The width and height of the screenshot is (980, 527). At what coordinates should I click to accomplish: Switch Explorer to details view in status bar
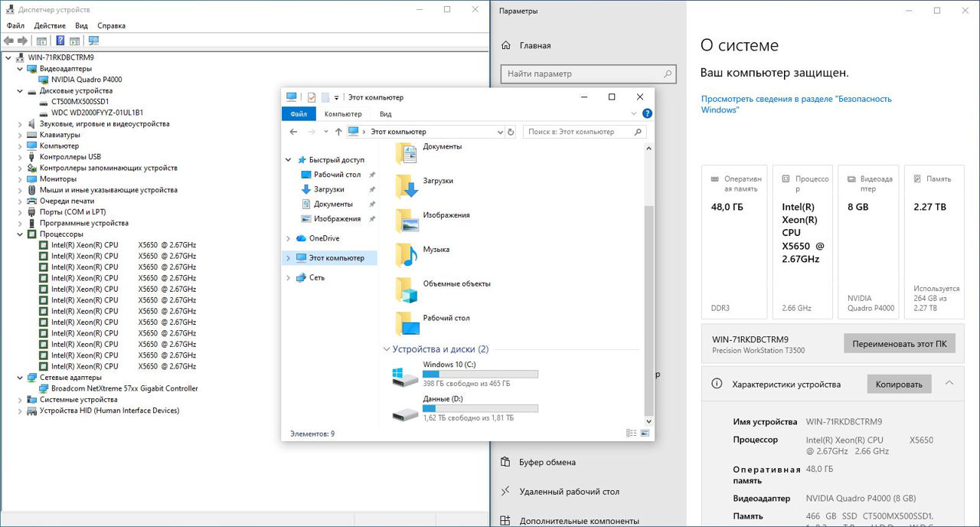click(x=632, y=434)
